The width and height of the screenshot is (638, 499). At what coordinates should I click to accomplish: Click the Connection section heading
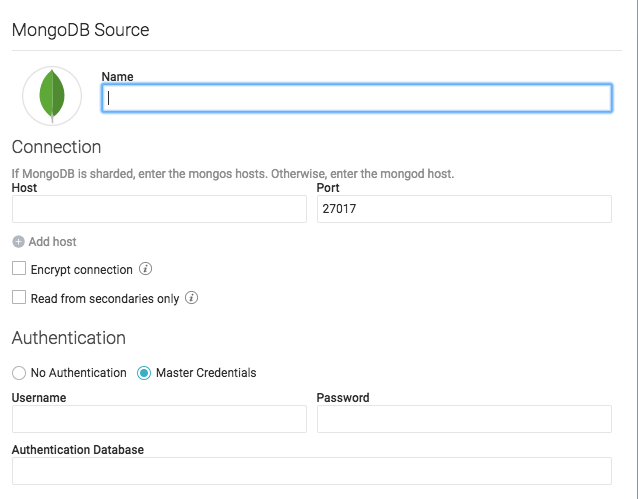pyautogui.click(x=56, y=147)
